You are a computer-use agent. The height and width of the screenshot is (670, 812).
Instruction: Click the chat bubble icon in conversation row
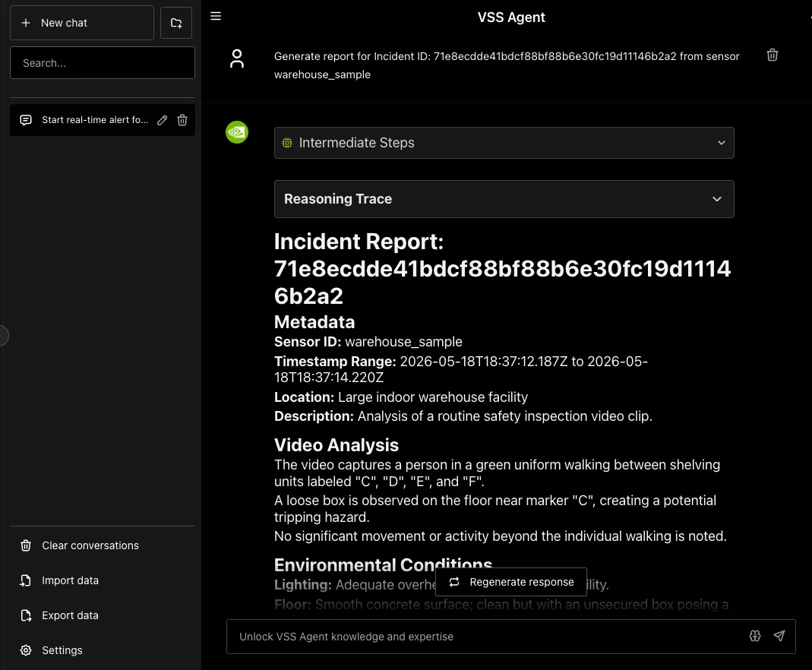(26, 120)
